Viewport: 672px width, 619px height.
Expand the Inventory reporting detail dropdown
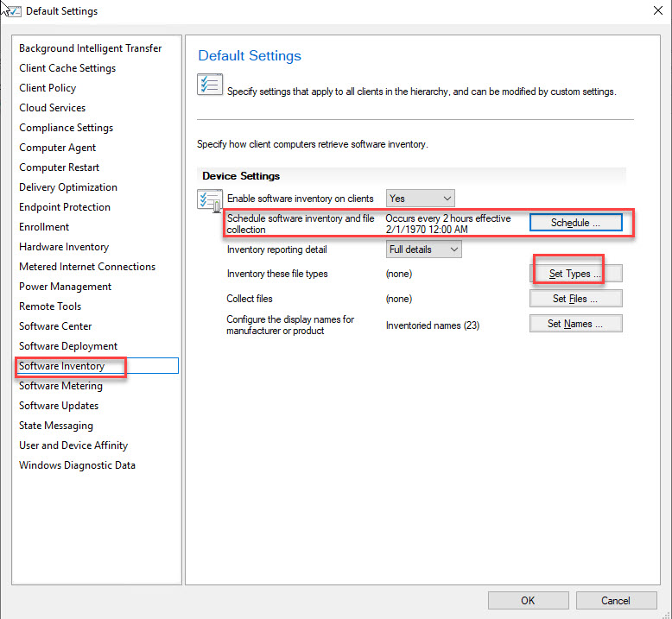coord(424,249)
